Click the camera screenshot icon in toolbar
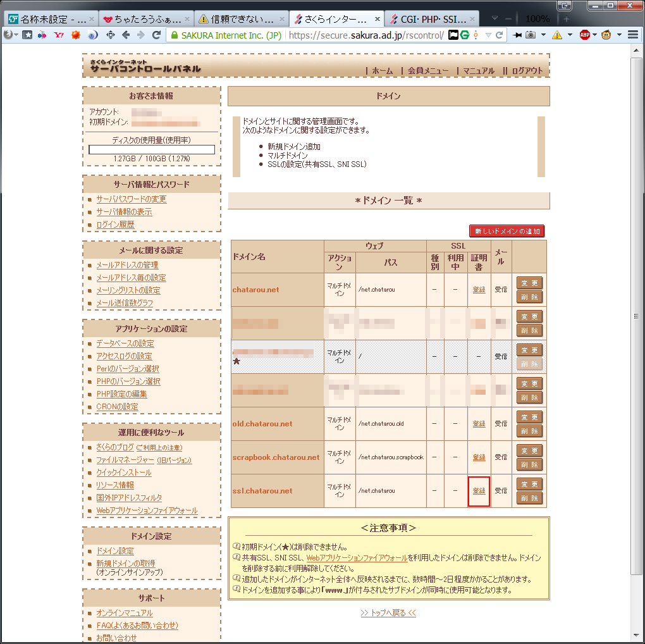645x644 pixels. (x=531, y=35)
